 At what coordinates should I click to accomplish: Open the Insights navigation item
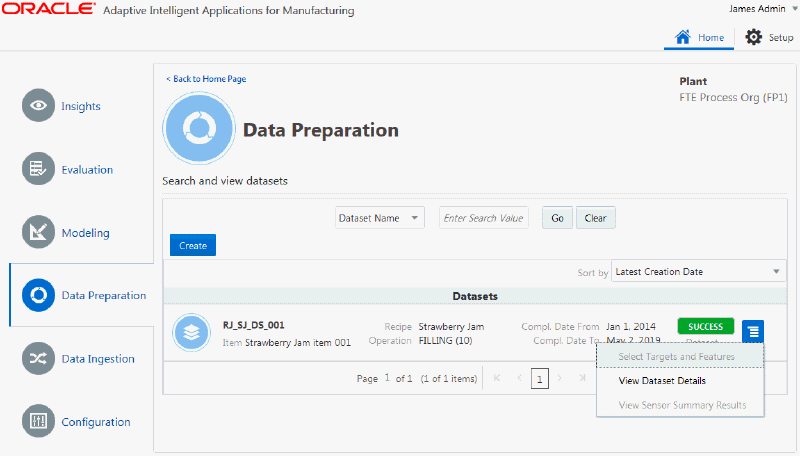(81, 106)
